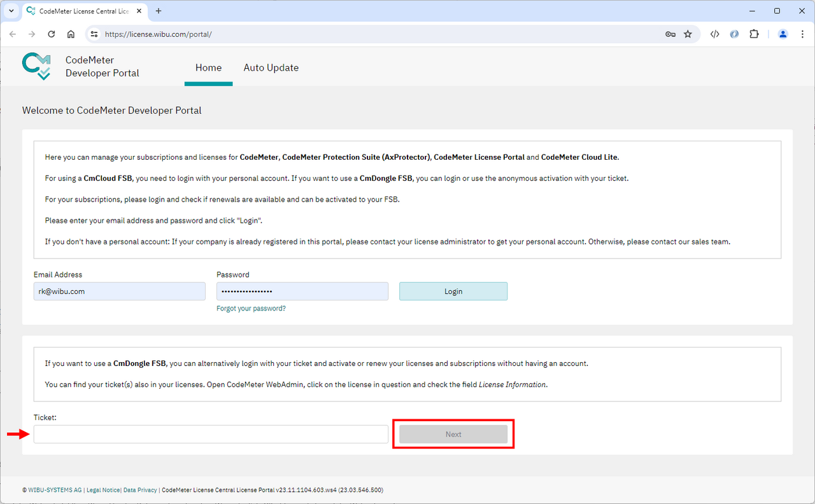Focus the Email Address field
The width and height of the screenshot is (815, 504).
coord(120,291)
